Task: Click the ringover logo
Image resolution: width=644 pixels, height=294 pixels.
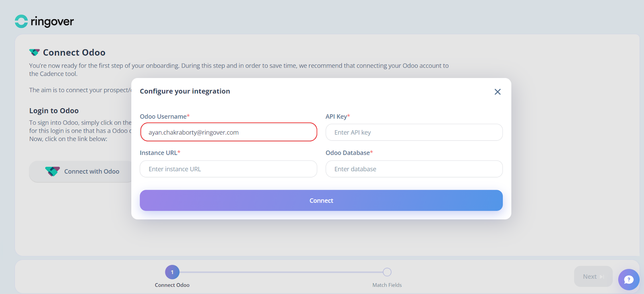Action: click(x=44, y=21)
